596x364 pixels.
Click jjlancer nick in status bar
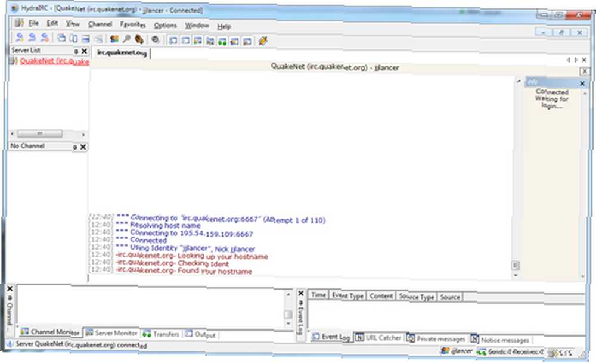457,351
